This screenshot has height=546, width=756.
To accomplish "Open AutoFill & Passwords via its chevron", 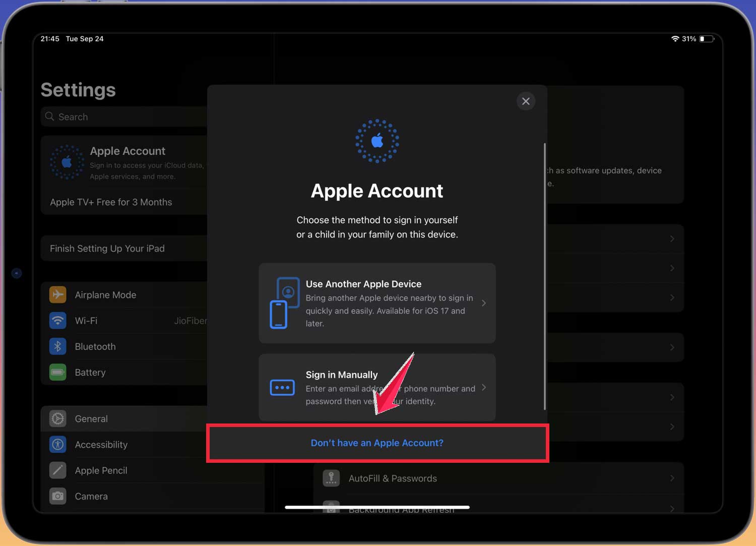I will pyautogui.click(x=673, y=478).
